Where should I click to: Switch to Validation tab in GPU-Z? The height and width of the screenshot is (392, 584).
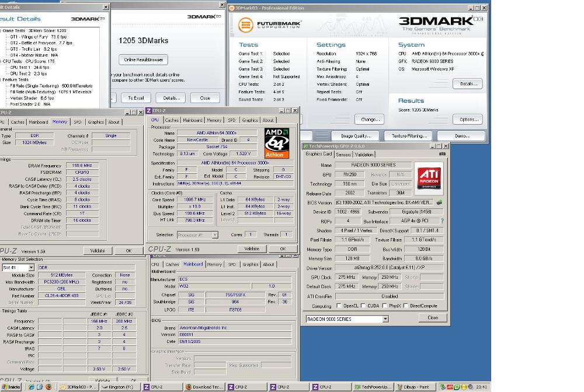[x=364, y=155]
